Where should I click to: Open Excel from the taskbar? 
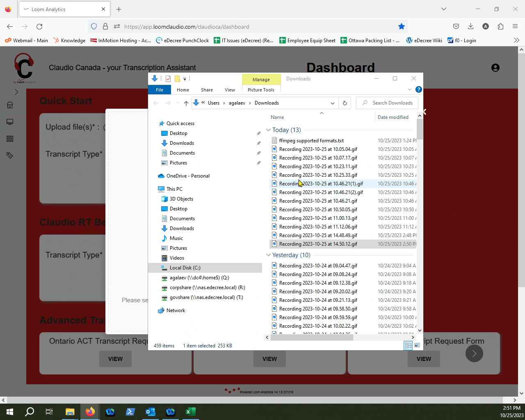point(190,411)
